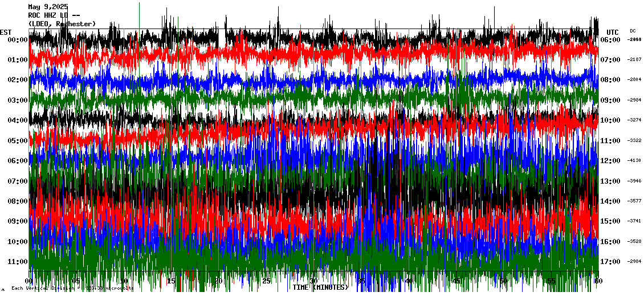644x296 pixels.
Task: Click the UTC axis header
Action: point(613,32)
